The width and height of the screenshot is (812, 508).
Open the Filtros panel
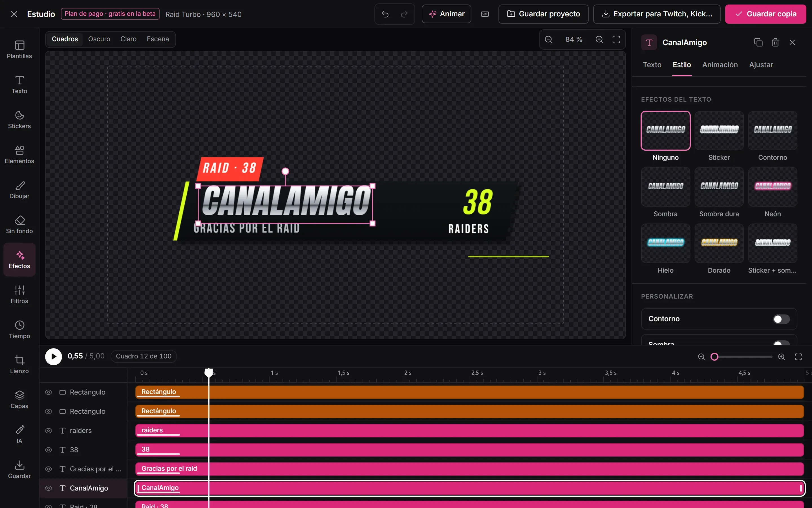pyautogui.click(x=19, y=295)
